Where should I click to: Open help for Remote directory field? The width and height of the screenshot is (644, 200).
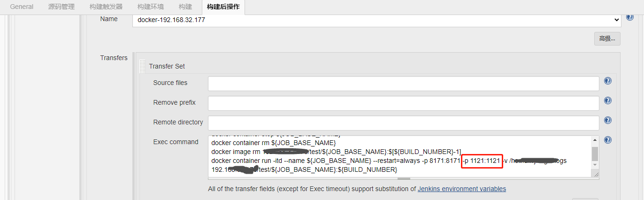608,120
